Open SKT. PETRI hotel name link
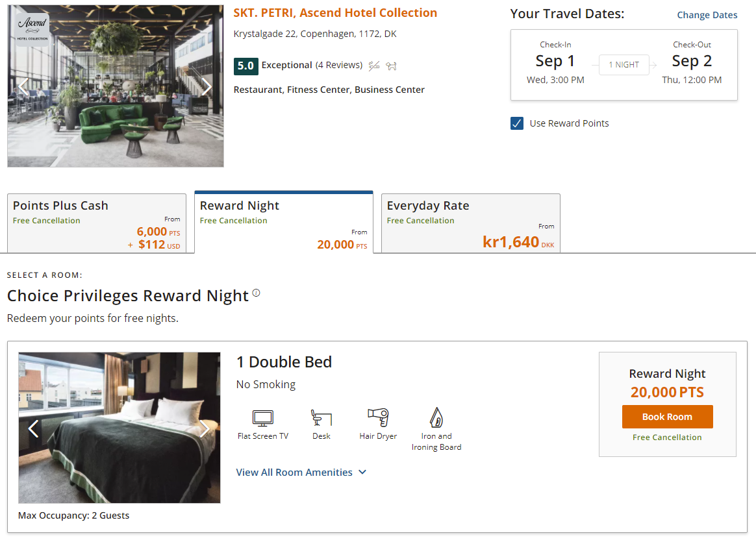 [335, 13]
